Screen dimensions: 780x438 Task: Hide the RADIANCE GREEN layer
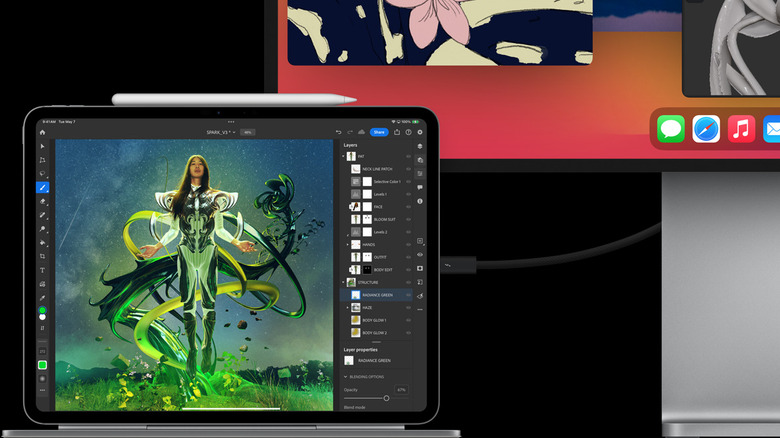click(408, 295)
